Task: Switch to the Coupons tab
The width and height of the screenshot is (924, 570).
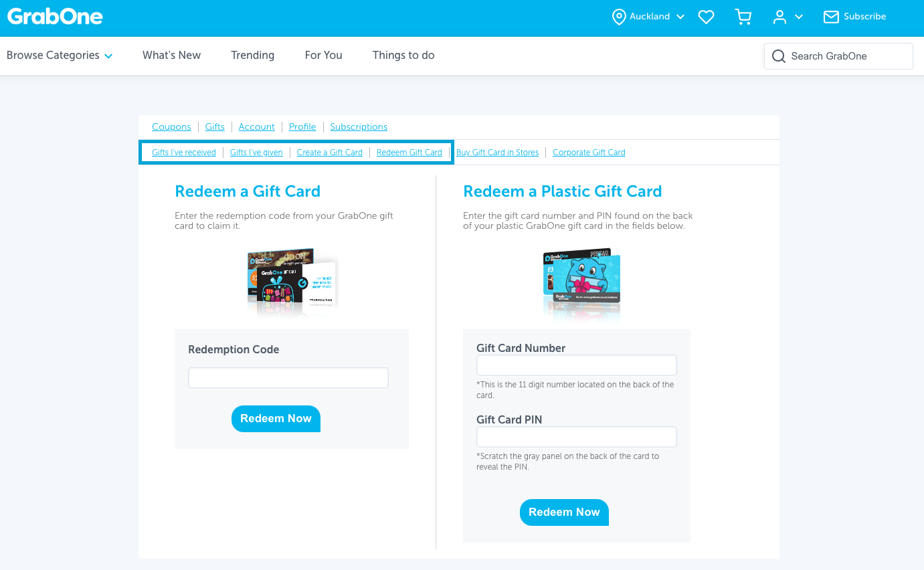Action: pyautogui.click(x=171, y=127)
